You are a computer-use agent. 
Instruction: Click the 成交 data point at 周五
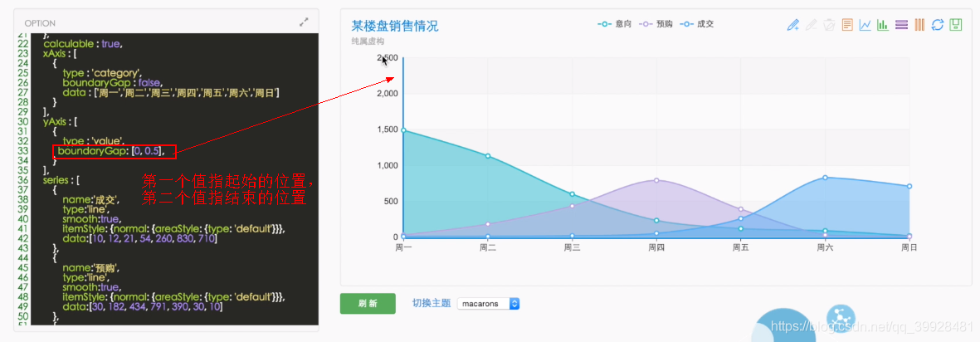pyautogui.click(x=741, y=218)
